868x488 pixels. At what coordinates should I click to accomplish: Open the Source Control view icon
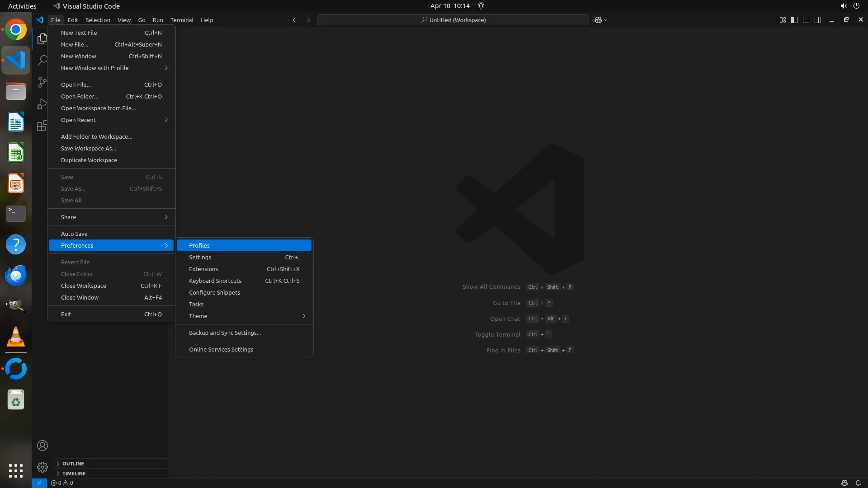42,82
